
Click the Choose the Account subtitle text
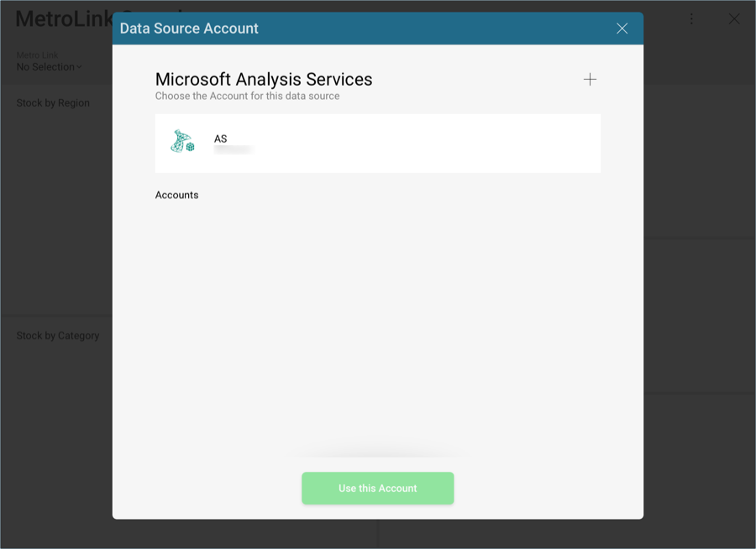point(247,97)
